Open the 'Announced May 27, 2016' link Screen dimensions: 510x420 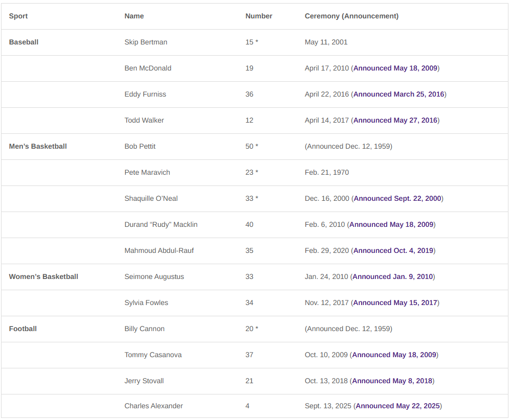tap(395, 120)
